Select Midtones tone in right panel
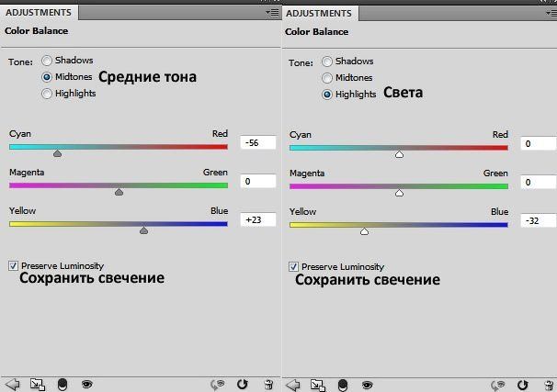557x392 pixels. [x=327, y=78]
